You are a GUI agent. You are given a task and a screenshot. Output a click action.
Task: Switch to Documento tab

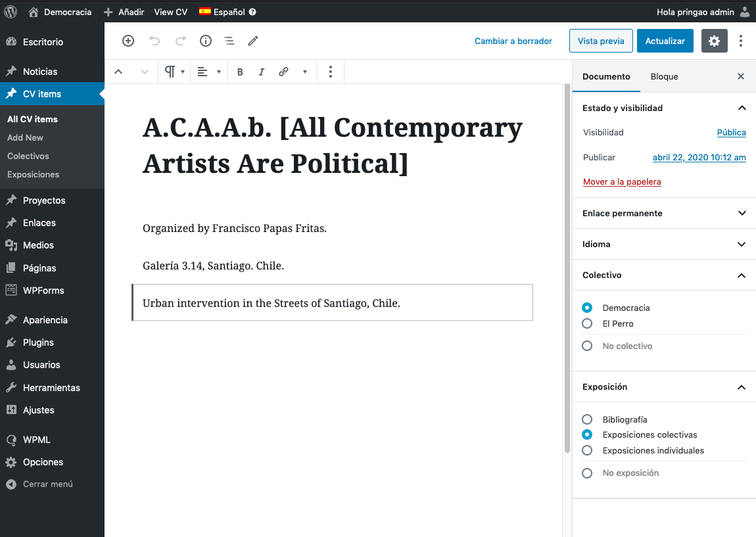[x=606, y=76]
